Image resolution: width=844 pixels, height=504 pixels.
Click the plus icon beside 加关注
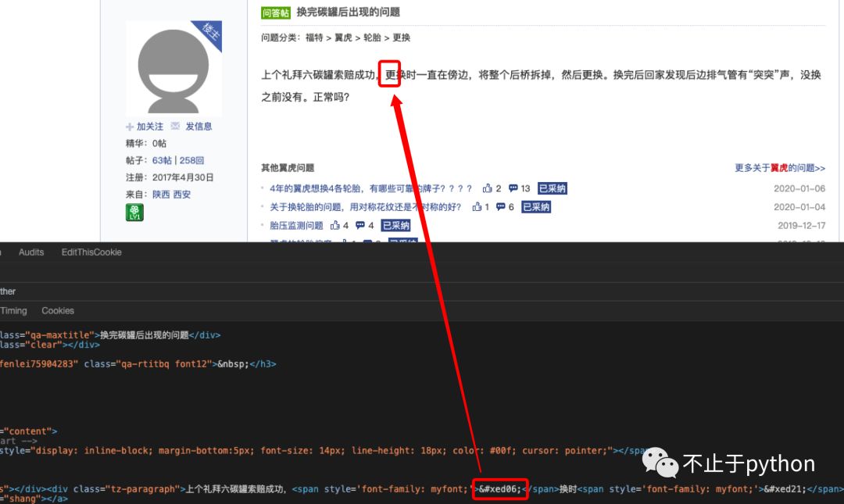[130, 126]
